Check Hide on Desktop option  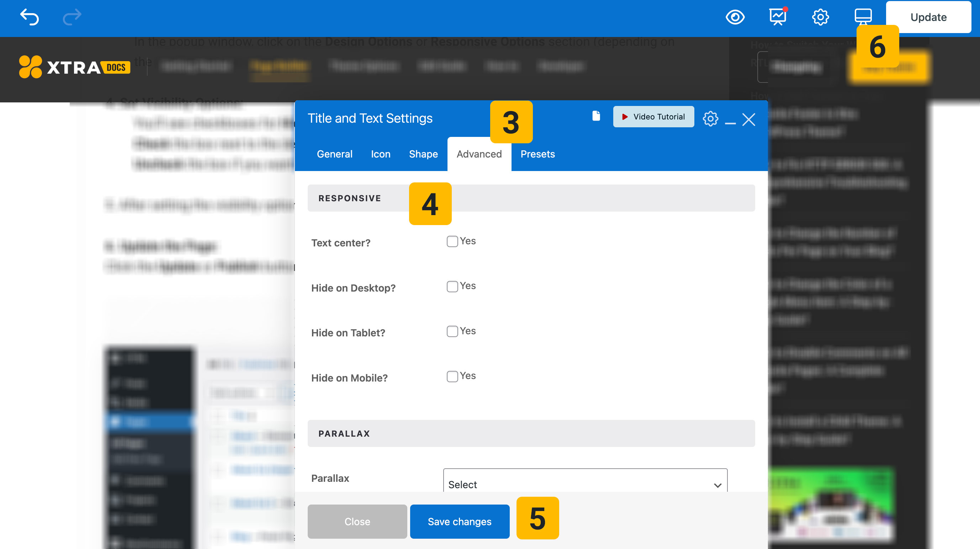click(x=452, y=286)
